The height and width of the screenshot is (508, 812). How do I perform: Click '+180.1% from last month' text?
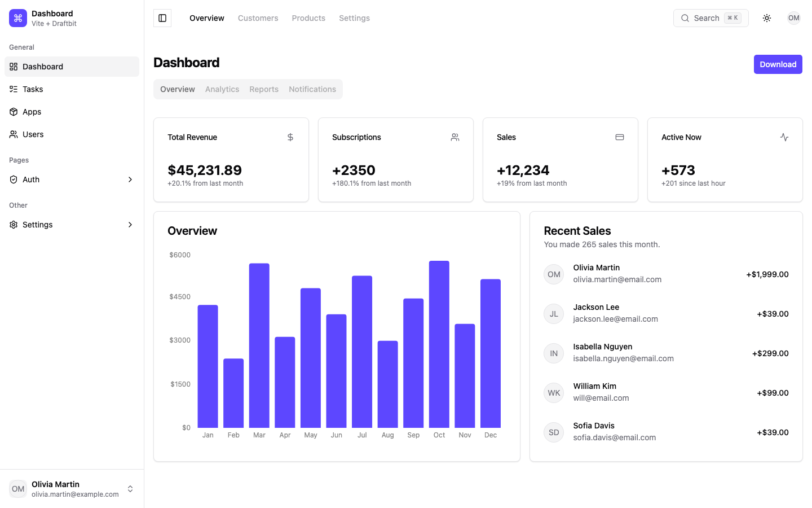372,183
